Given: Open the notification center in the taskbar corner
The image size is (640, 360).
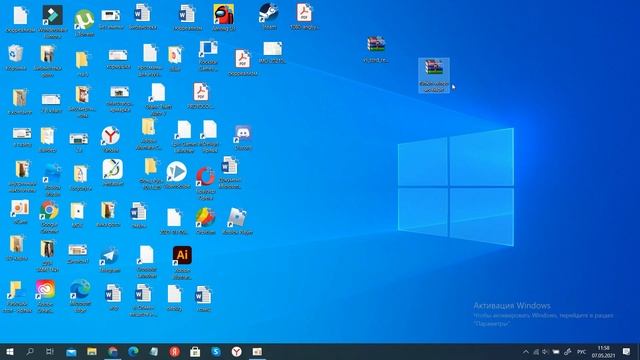Looking at the screenshot, I should (x=627, y=352).
